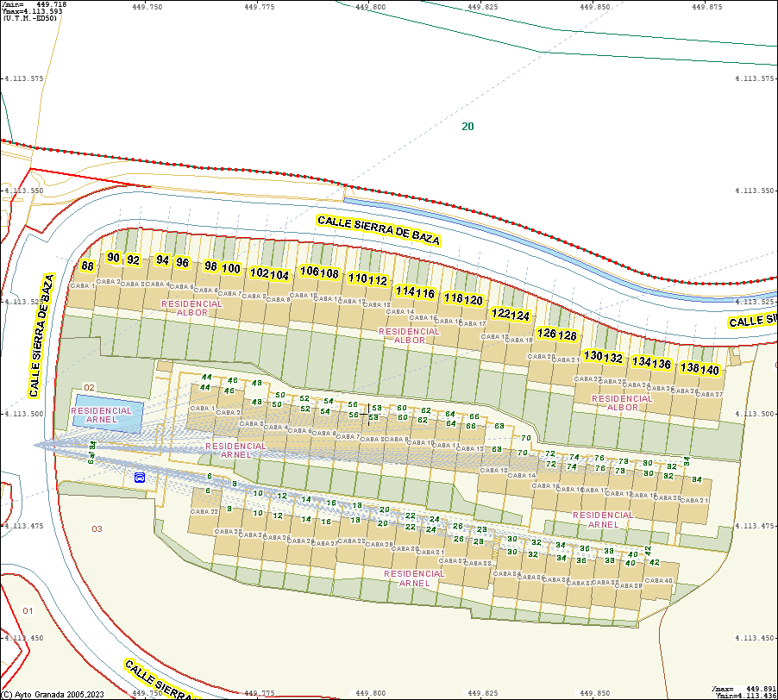Viewport: 778px width, 700px height.
Task: Click the U.T.M.-ED50 coordinate text
Action: coord(30,17)
